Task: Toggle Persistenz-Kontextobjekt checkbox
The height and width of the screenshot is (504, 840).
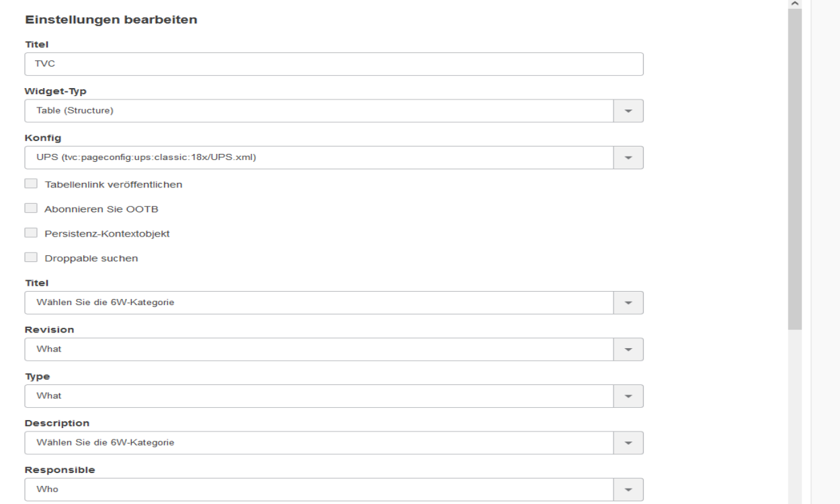Action: click(30, 233)
